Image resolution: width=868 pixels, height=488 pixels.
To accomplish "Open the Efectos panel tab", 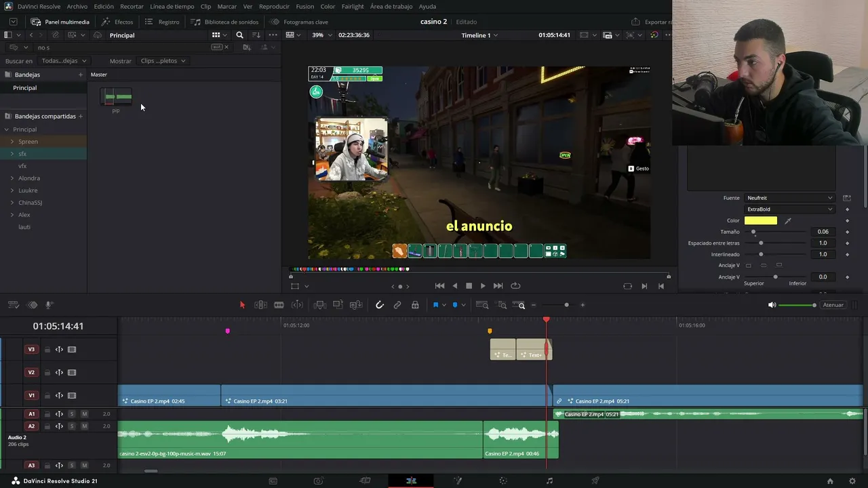I will [118, 22].
